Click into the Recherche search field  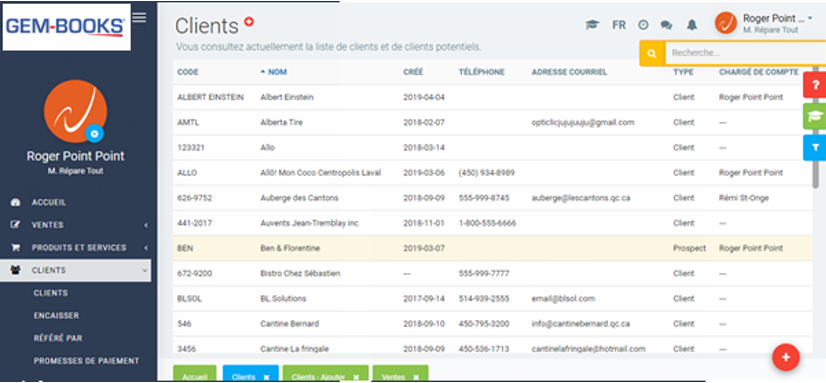pyautogui.click(x=745, y=53)
